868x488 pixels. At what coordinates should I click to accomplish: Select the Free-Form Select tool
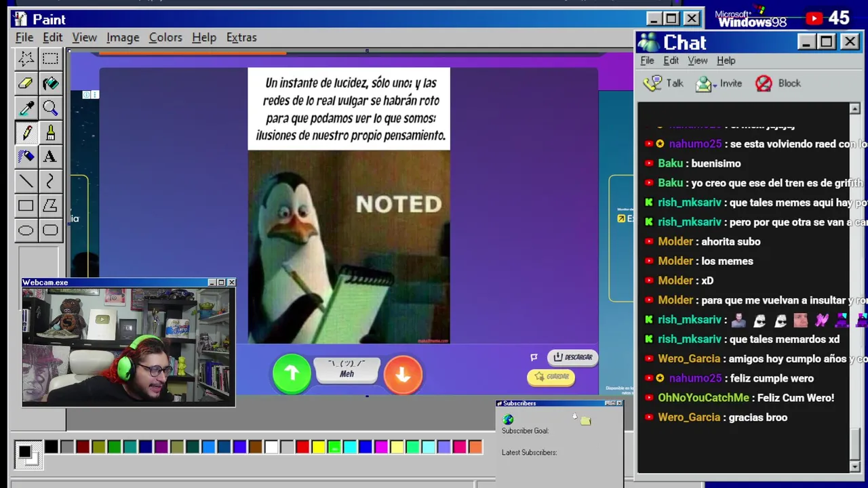point(26,59)
